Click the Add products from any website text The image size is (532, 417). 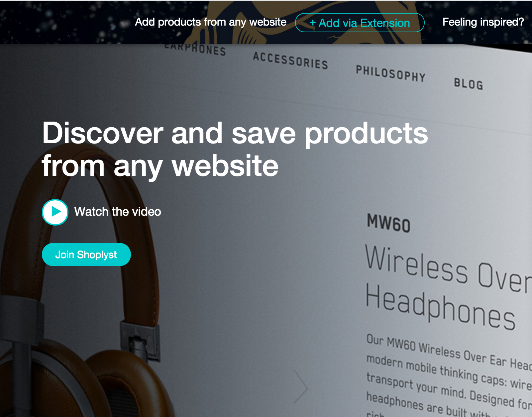tap(211, 22)
